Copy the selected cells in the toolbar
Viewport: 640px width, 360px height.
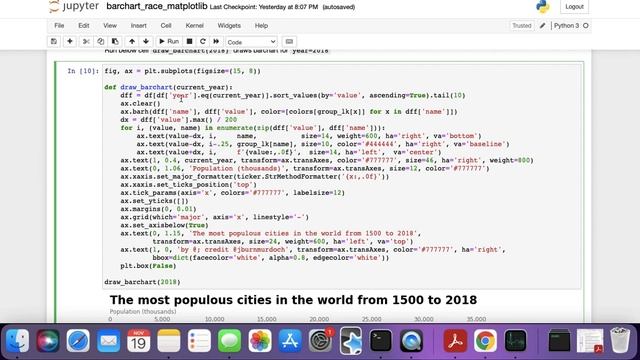point(100,42)
